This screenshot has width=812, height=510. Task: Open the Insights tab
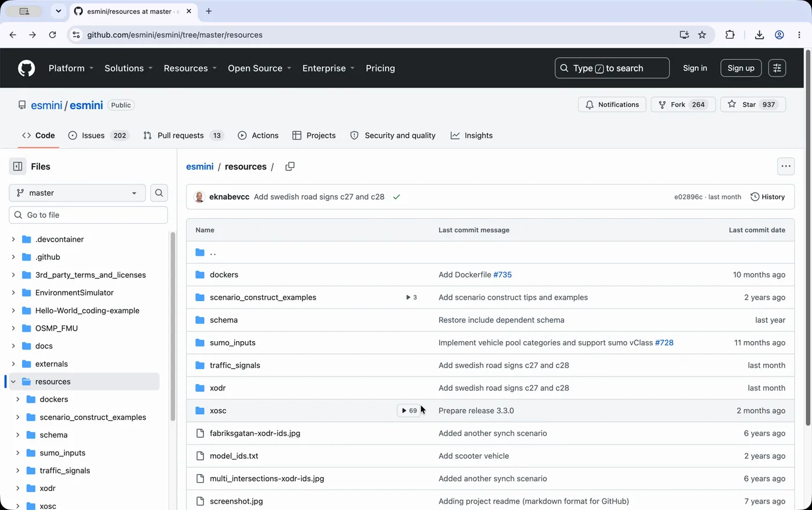click(x=472, y=135)
